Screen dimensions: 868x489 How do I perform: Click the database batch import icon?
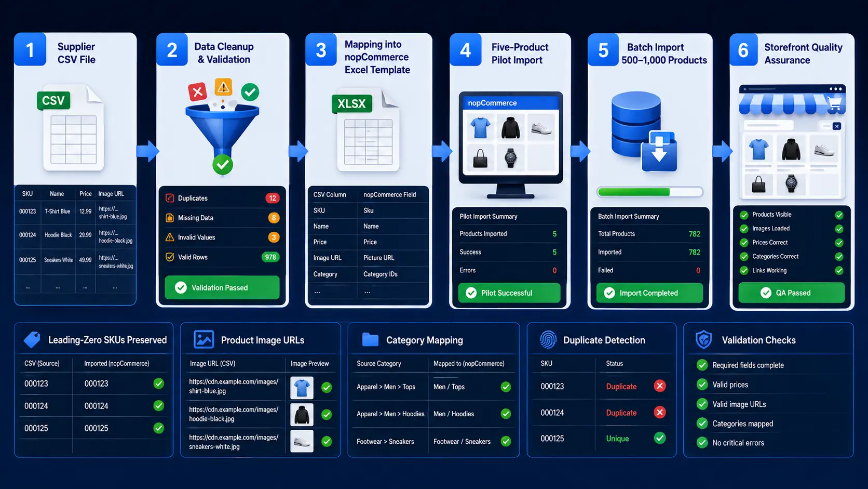tap(644, 132)
